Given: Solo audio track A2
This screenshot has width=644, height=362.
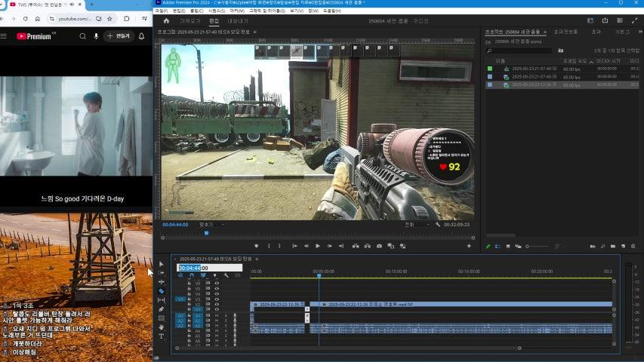Looking at the screenshot, I should click(226, 321).
